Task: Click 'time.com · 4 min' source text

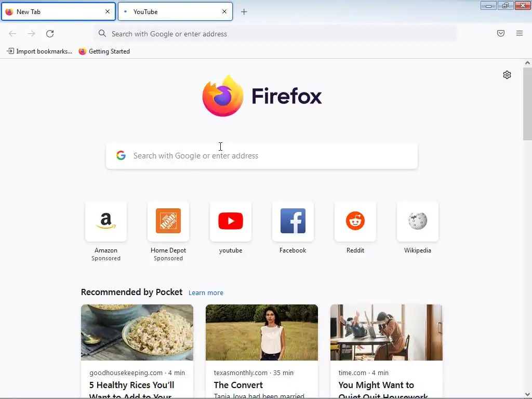Action: tap(363, 373)
